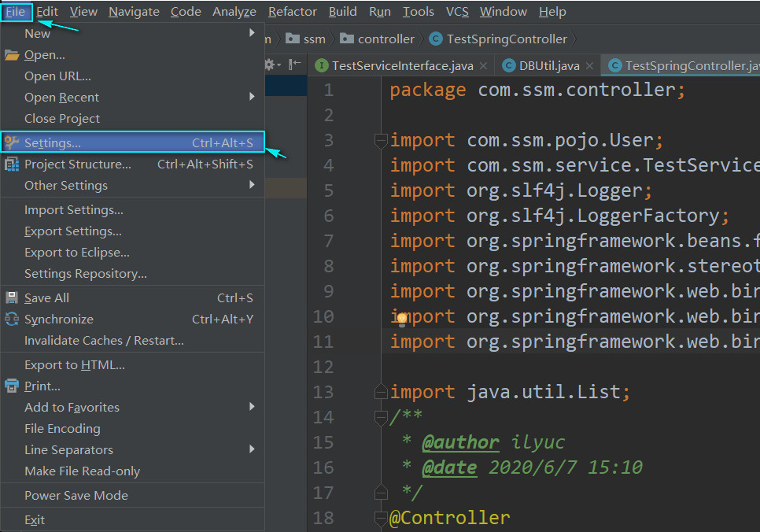Click the Open folder icon
Image resolution: width=760 pixels, height=532 pixels.
pos(12,55)
